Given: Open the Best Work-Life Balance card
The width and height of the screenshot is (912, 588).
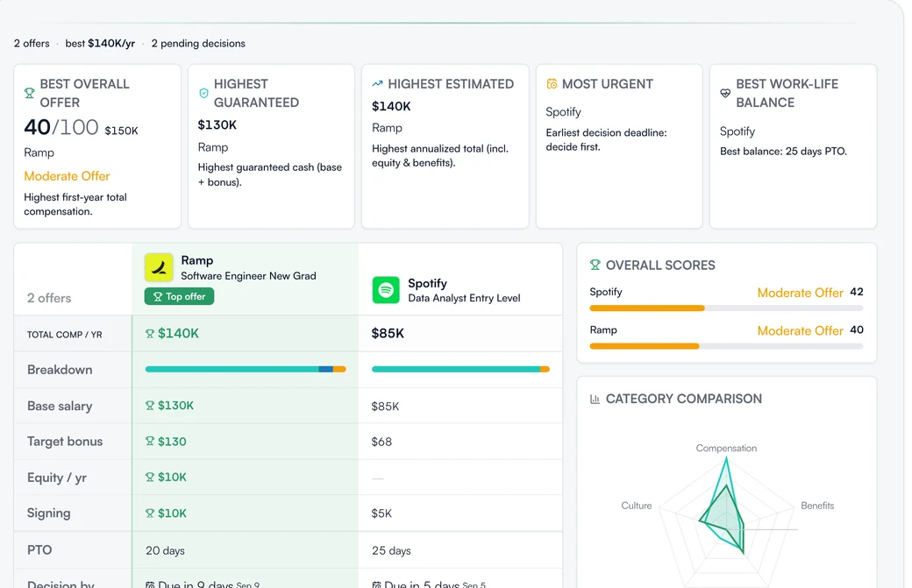Looking at the screenshot, I should [793, 146].
